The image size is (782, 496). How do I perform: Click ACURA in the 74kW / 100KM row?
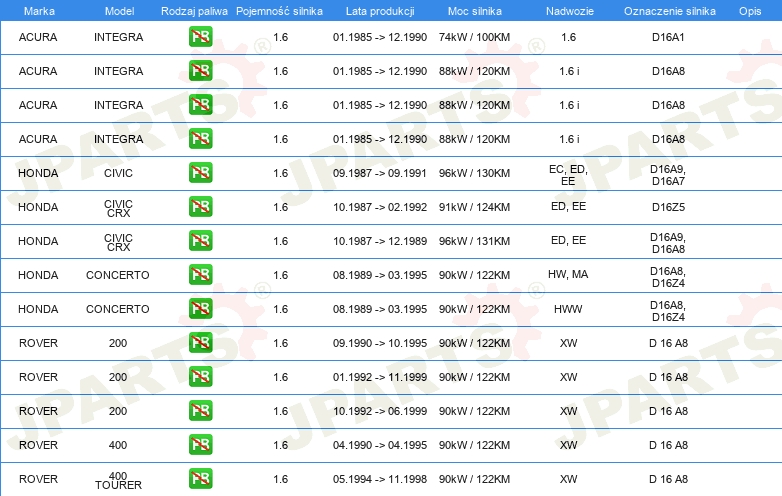[38, 37]
